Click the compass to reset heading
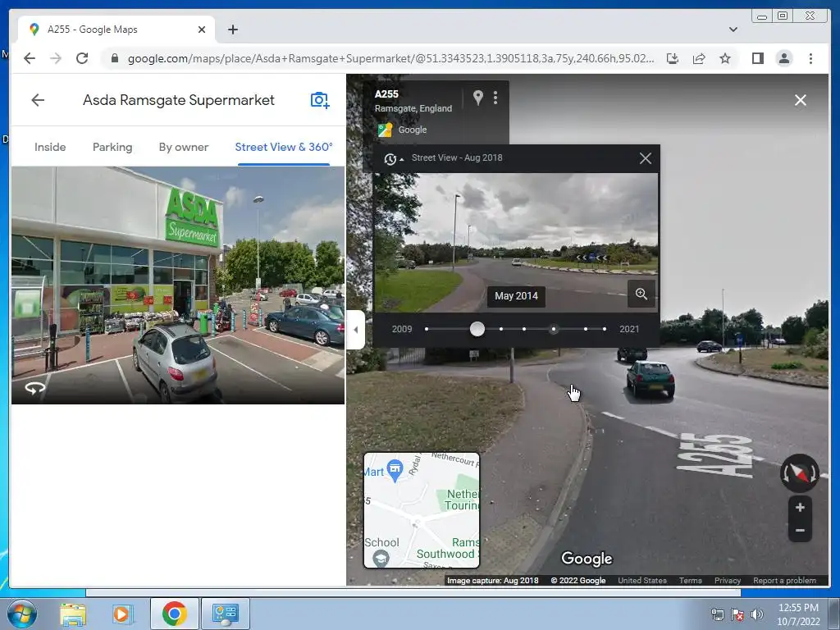840x630 pixels. [x=799, y=473]
